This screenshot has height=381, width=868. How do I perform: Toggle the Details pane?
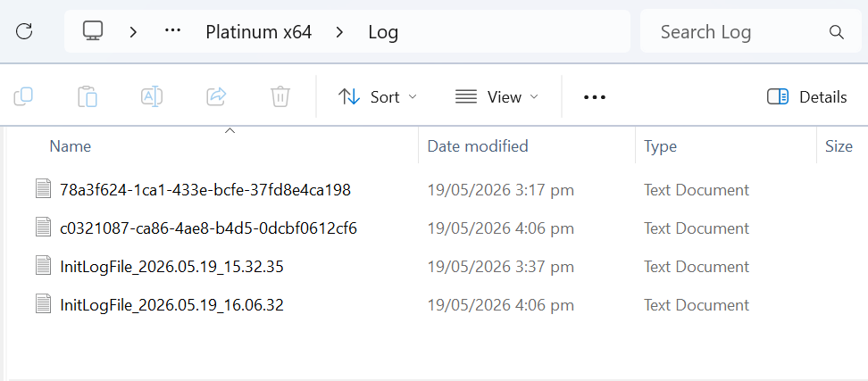(807, 97)
